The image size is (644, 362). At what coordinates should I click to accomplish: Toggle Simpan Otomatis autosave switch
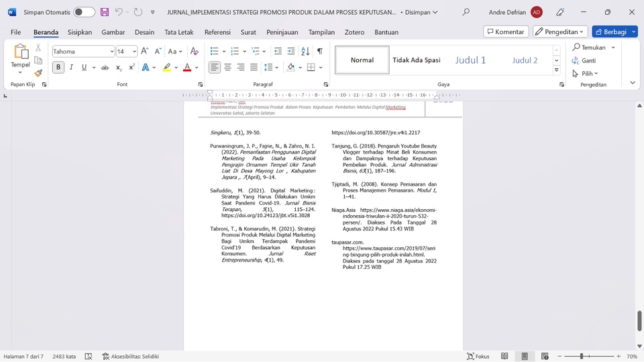pos(85,12)
